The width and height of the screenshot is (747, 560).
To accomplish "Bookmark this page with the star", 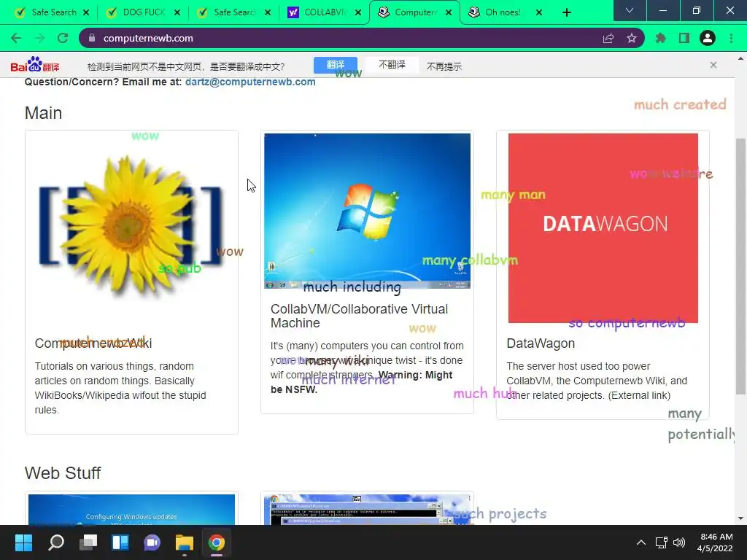I will pyautogui.click(x=632, y=38).
